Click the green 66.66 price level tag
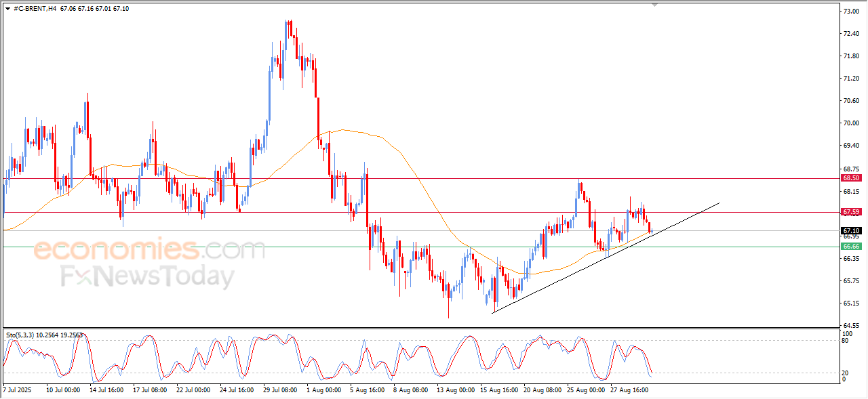868x399 pixels. click(x=851, y=247)
